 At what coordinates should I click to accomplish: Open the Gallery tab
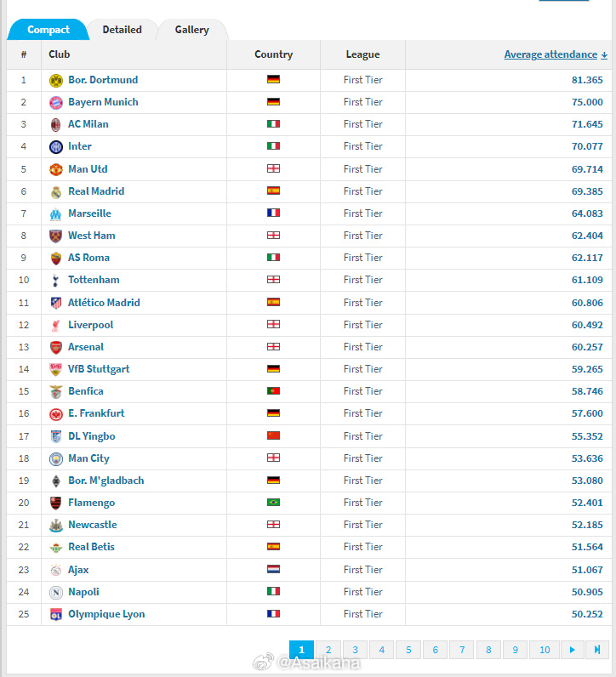point(191,30)
